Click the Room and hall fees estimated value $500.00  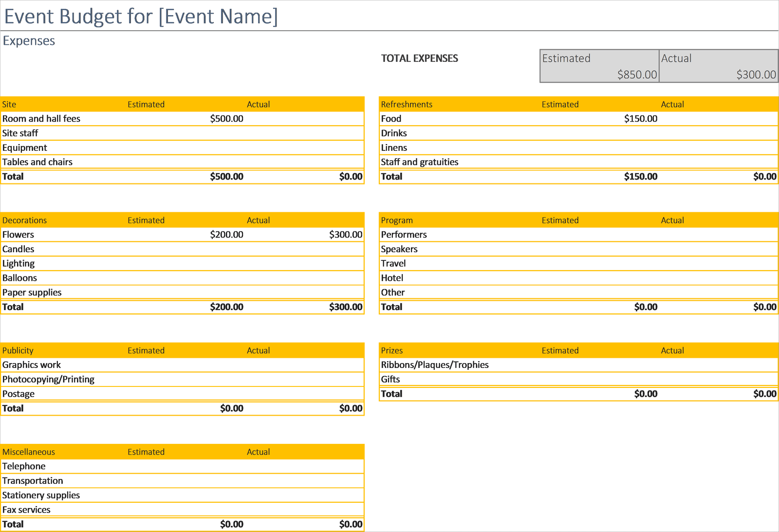[x=226, y=118]
